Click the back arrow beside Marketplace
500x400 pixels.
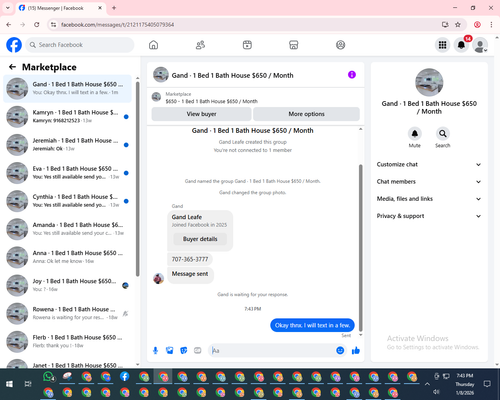coord(12,67)
